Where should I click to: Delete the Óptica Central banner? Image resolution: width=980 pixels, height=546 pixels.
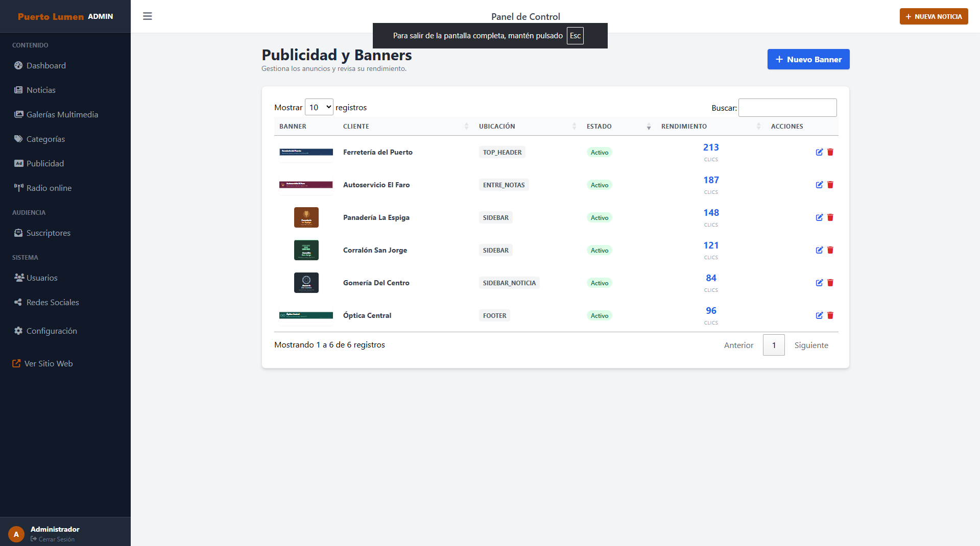[830, 315]
